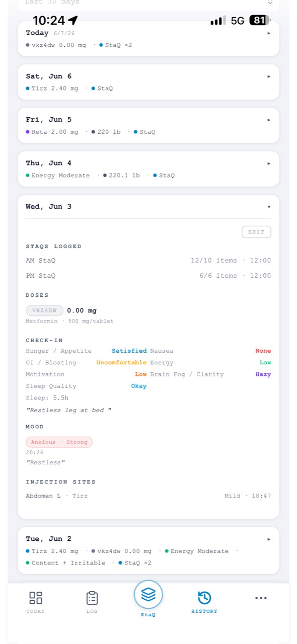This screenshot has width=297, height=644.
Task: Tap Content + Irritable tag on Jun 2
Action: pos(66,563)
